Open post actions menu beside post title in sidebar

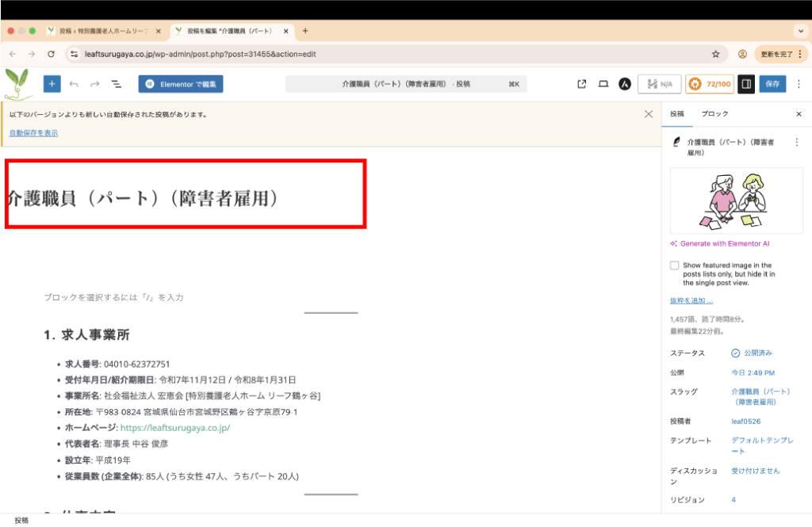click(x=797, y=142)
